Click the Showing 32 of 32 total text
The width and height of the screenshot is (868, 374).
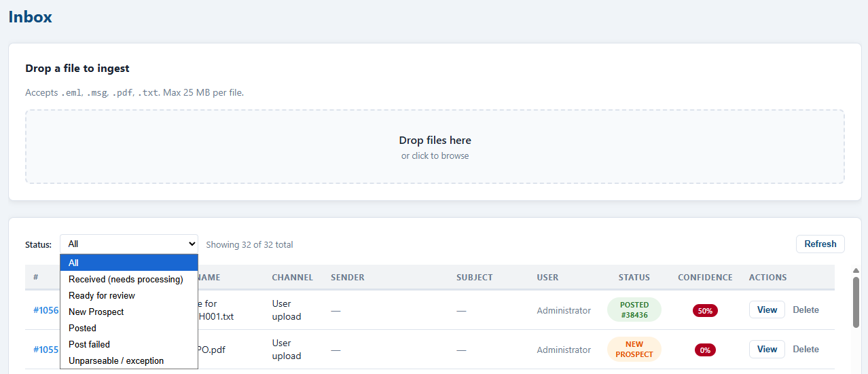click(249, 244)
